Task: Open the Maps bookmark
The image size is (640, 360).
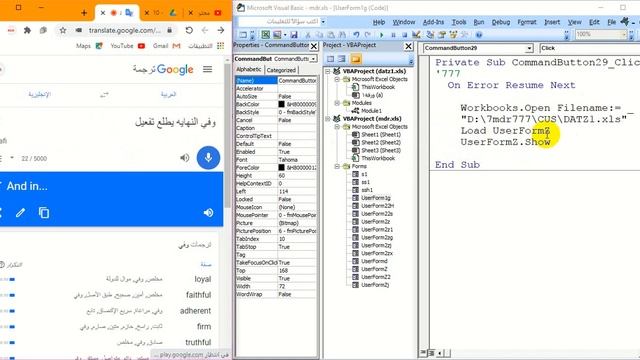Action: (x=89, y=46)
